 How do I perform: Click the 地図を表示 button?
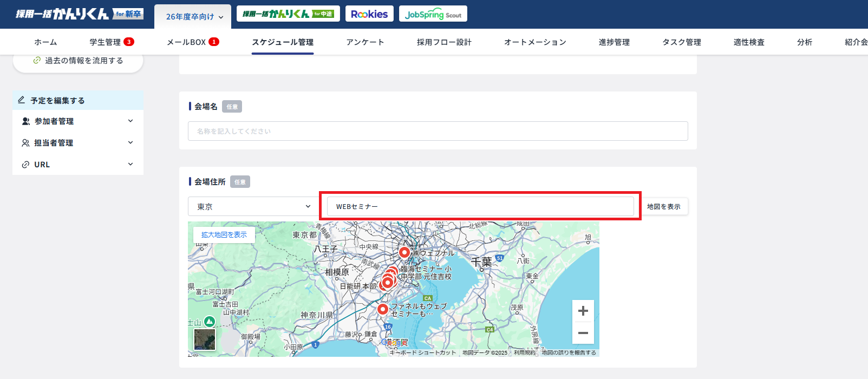[x=663, y=206]
